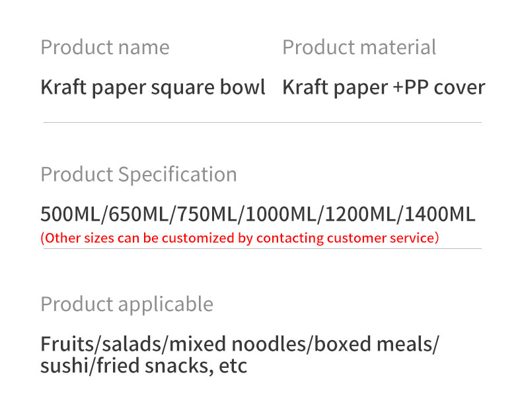This screenshot has height=420, width=522.
Task: Click the "Product material" label
Action: coord(359,48)
